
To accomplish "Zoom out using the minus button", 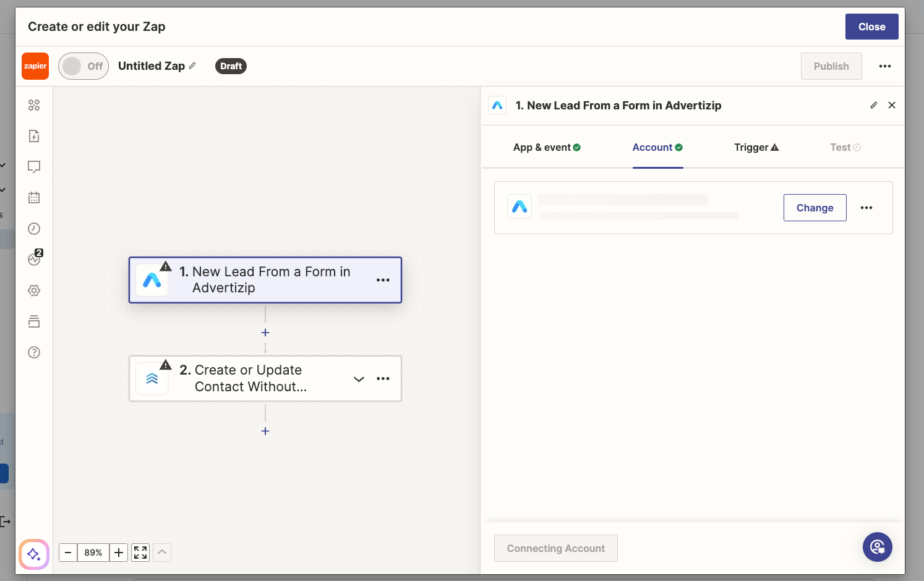I will point(68,553).
